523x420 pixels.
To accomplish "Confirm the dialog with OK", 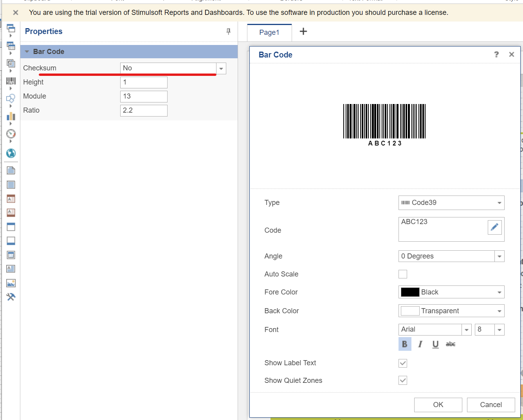I will point(438,405).
